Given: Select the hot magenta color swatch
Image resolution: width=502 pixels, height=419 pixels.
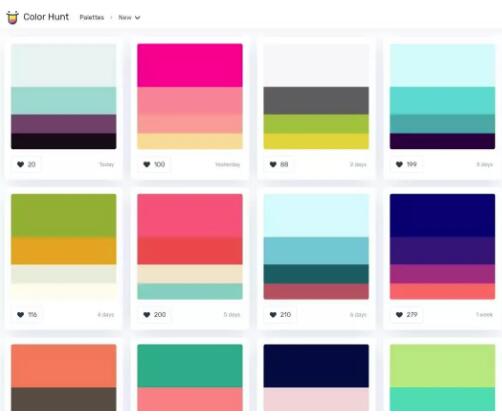Looking at the screenshot, I should tap(190, 65).
